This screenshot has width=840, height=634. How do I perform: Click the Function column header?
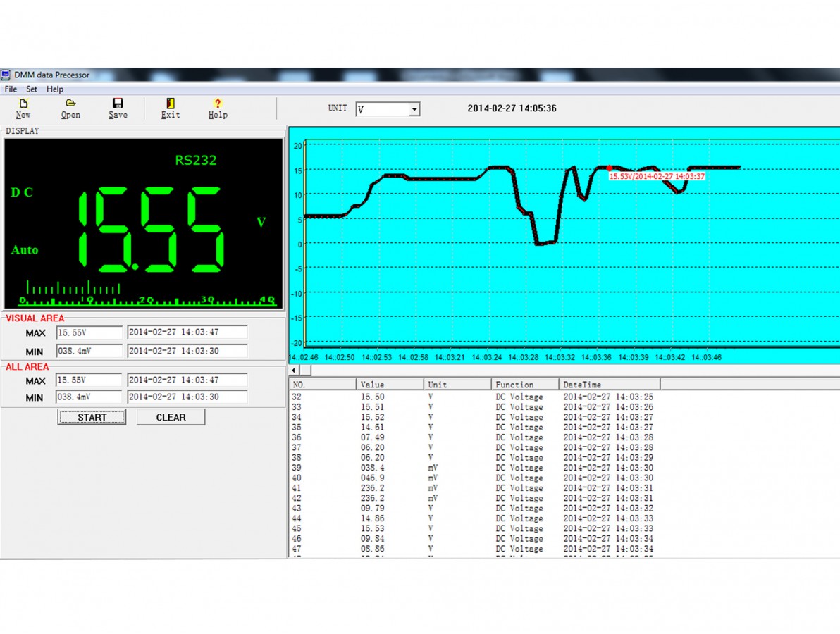524,384
